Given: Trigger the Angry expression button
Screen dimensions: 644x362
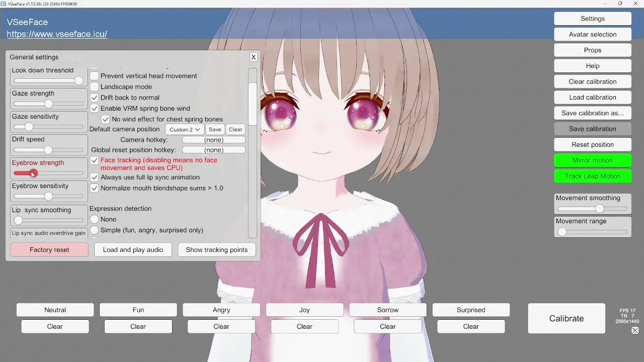Looking at the screenshot, I should pyautogui.click(x=221, y=310).
